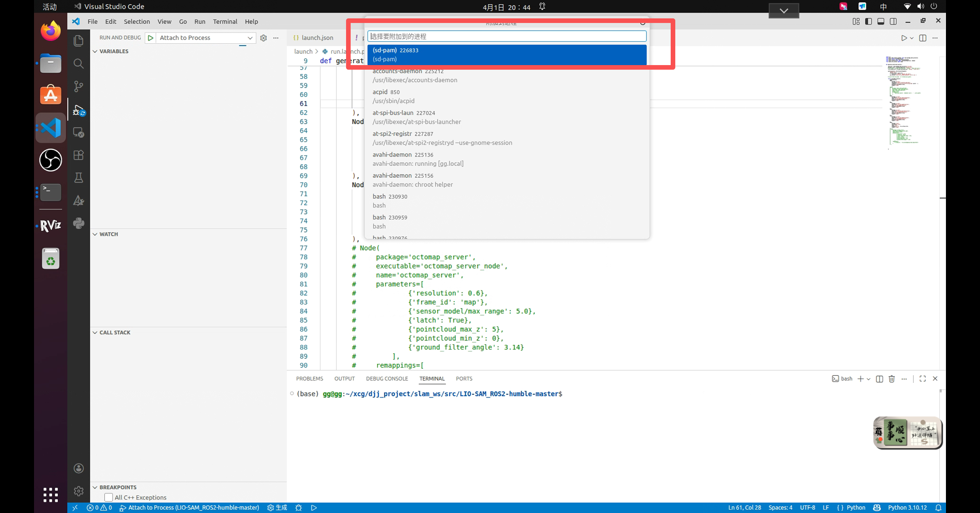The image size is (980, 513).
Task: Open the Explorer view in activity bar
Action: point(78,41)
